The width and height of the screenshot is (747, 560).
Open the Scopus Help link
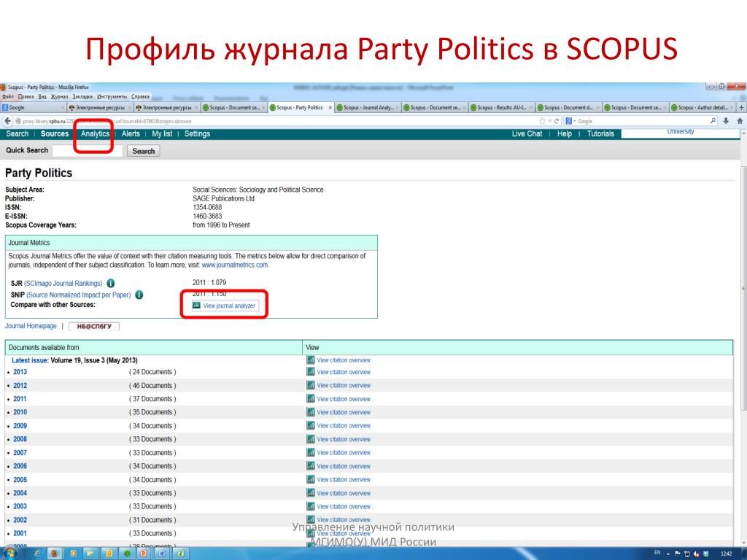(x=565, y=134)
